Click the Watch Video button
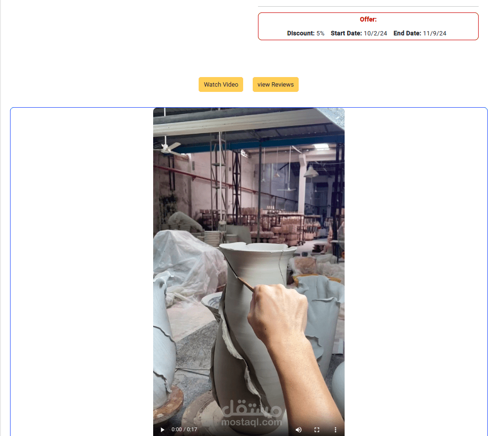 (221, 85)
